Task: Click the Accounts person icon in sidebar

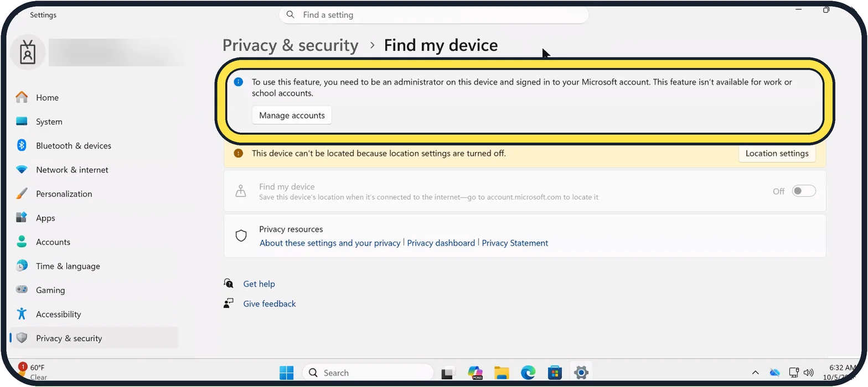Action: (22, 242)
